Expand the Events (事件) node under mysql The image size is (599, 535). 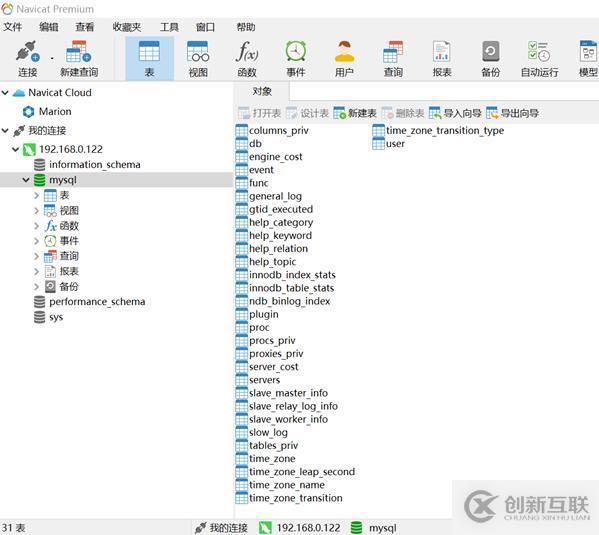tap(36, 241)
